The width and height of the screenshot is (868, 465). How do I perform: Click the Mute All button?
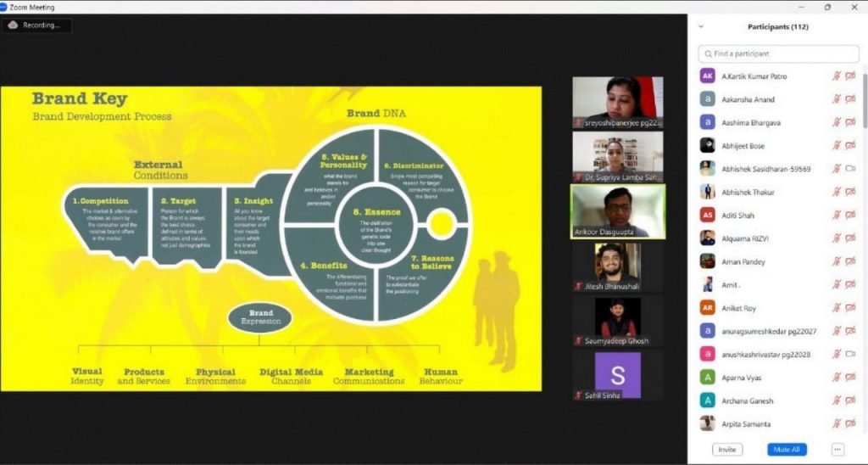coord(787,450)
